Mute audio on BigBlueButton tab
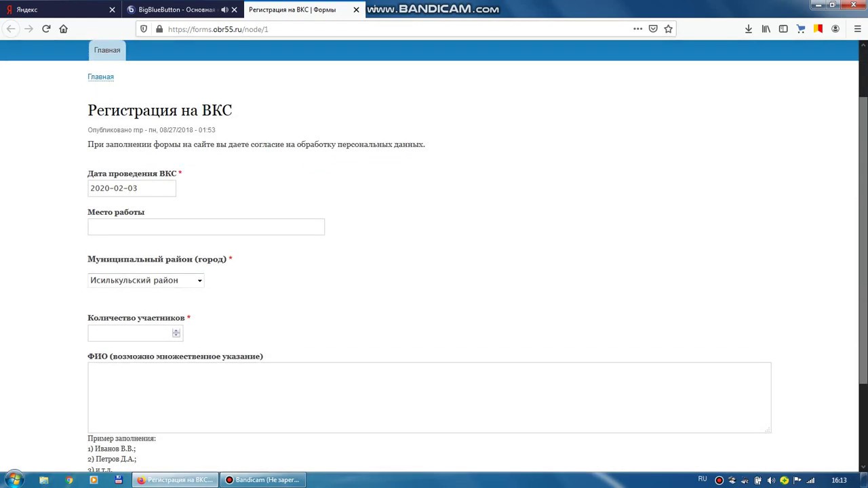Screen dimensions: 868x488 click(224, 9)
